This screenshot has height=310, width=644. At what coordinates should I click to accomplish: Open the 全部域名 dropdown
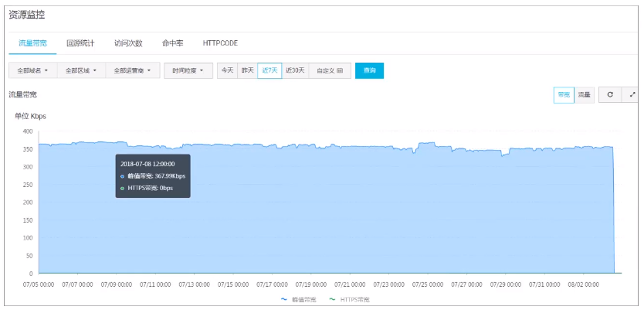coord(32,70)
